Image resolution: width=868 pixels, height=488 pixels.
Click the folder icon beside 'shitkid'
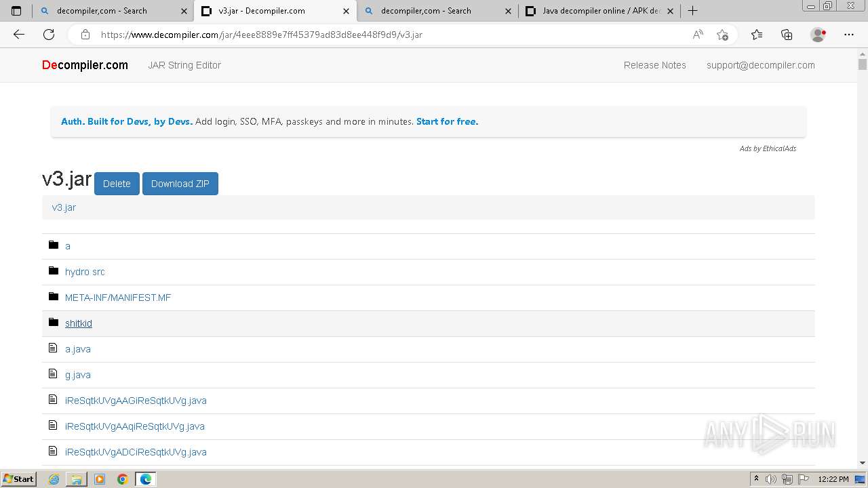(x=54, y=322)
